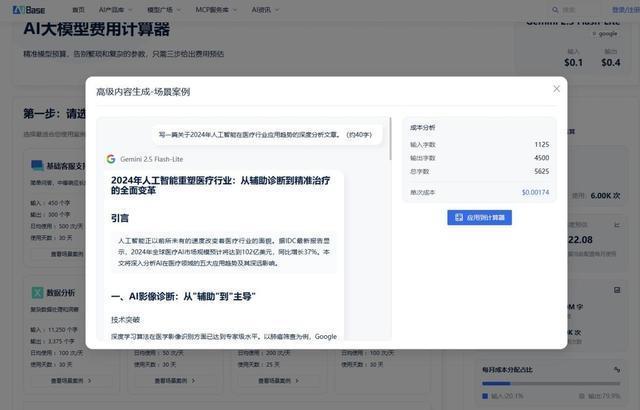Click the icon beside 每月成本分配占比
Screen dimensions: 640x410
point(617,370)
